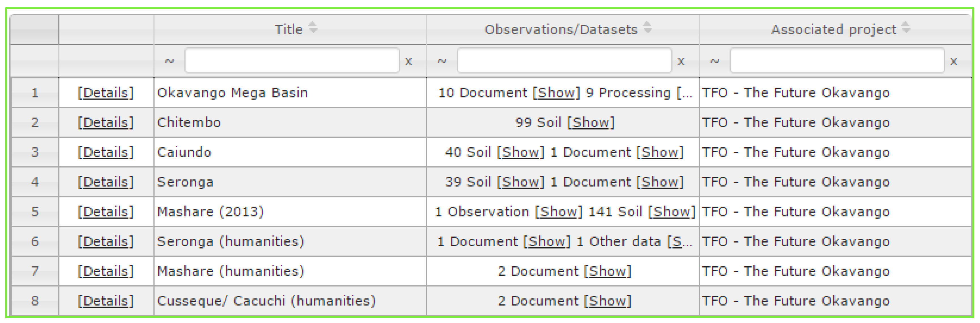The height and width of the screenshot is (323, 980).
Task: Click the row number 1 cell
Action: 35,93
